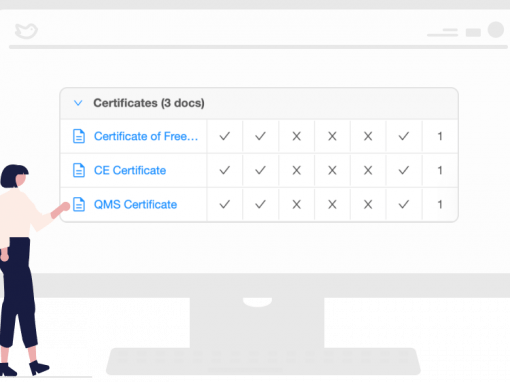This screenshot has height=382, width=510.
Task: Click the count 1 in CE Certificate row
Action: click(x=440, y=170)
